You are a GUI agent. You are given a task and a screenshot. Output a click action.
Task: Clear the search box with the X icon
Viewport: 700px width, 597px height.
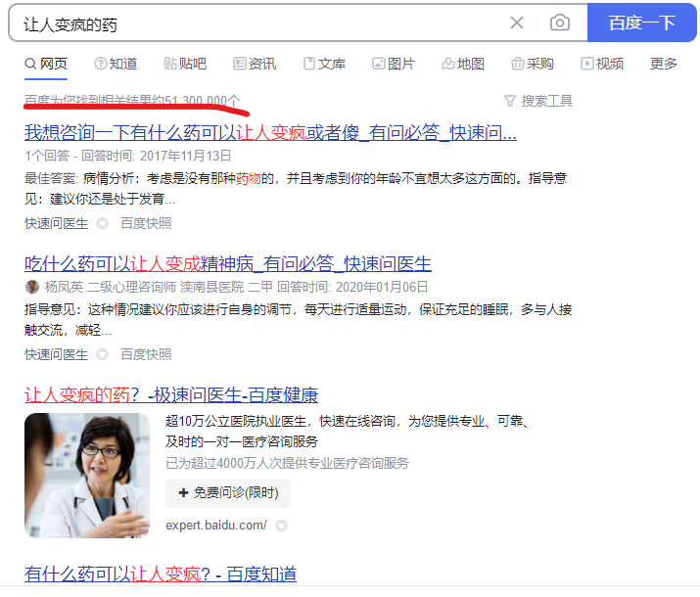tap(517, 23)
